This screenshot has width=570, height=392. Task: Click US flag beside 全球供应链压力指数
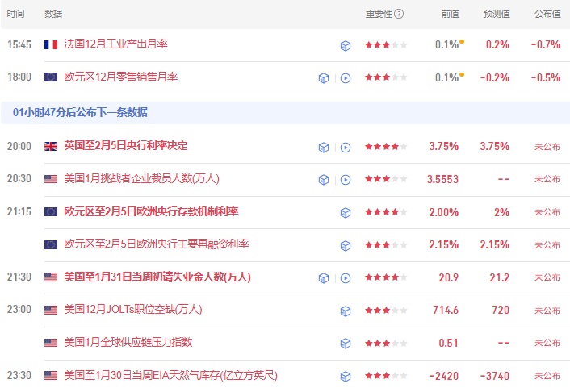point(51,343)
